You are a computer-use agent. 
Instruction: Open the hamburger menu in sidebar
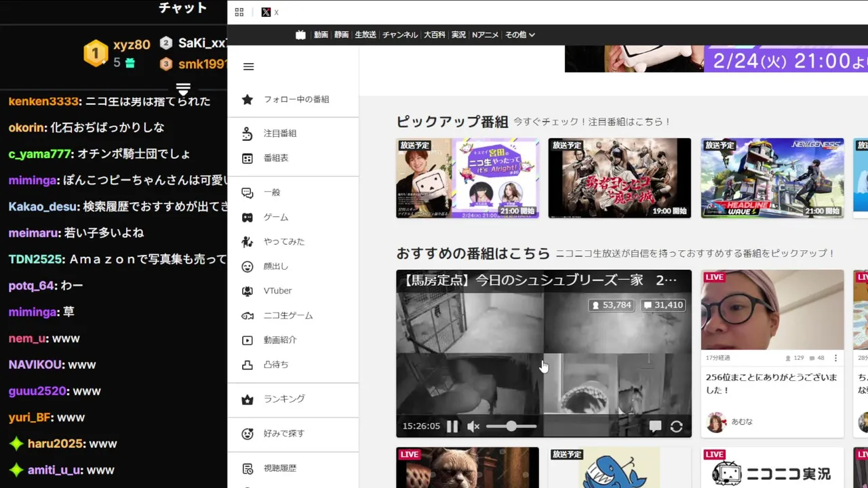click(248, 66)
